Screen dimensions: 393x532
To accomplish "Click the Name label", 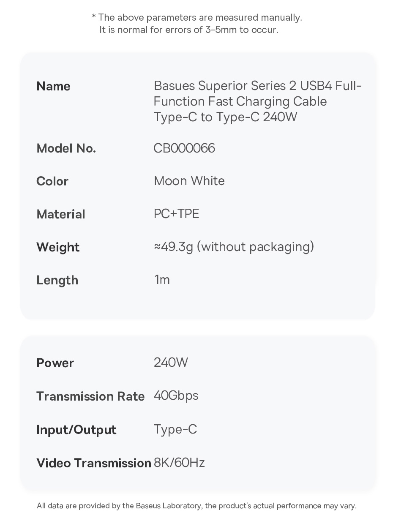I will 53,86.
